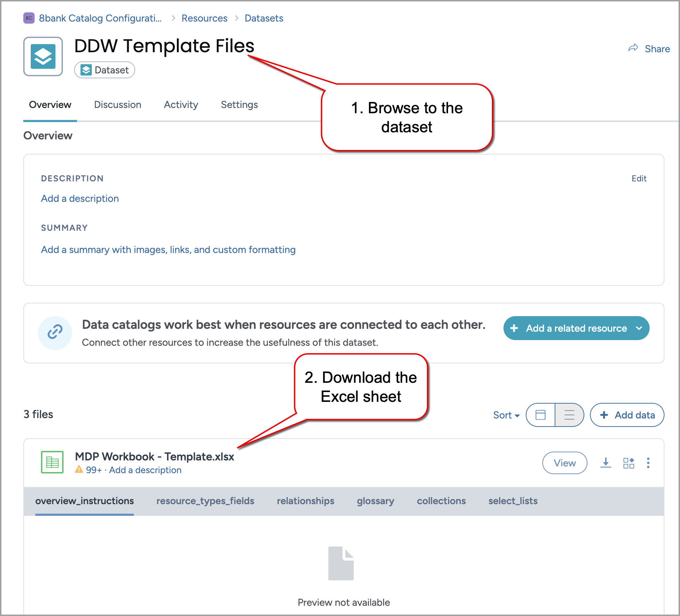Click the link icon in the related resources banner
Viewport: 680px width, 616px height.
55,333
